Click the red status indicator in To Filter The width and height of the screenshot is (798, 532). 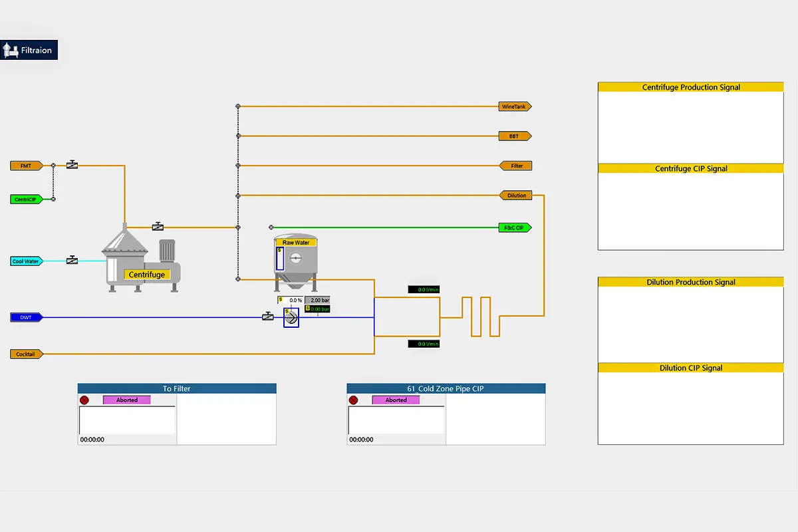(84, 400)
